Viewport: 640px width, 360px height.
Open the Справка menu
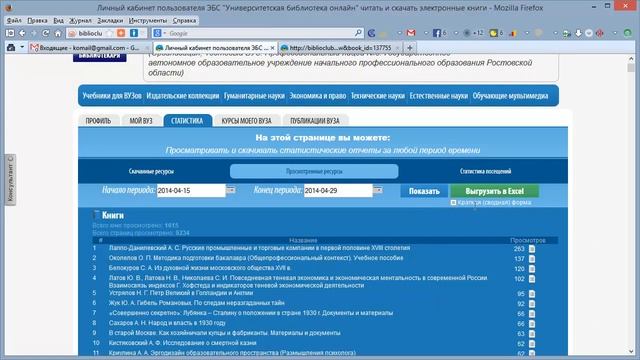coord(184,20)
